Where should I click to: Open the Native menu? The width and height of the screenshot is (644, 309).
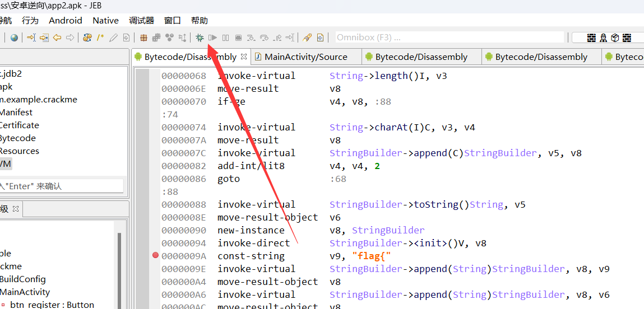click(x=105, y=20)
